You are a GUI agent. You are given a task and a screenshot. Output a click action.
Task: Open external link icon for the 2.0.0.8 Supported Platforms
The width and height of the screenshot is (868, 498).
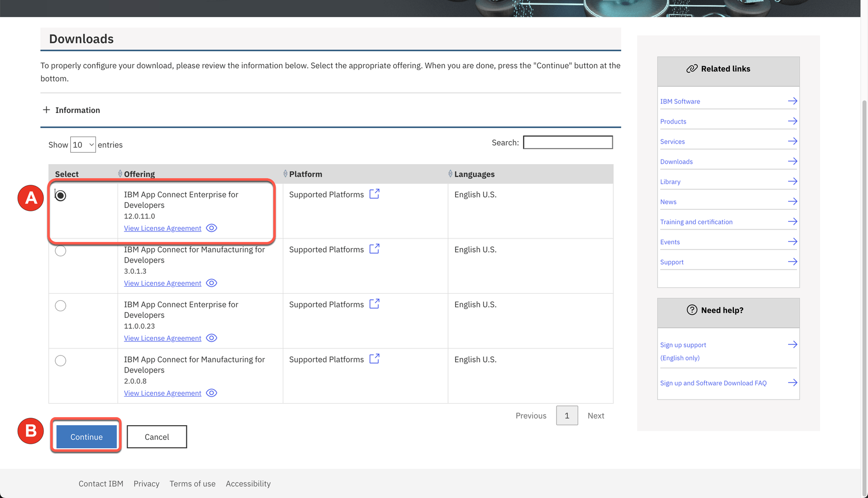pyautogui.click(x=374, y=359)
